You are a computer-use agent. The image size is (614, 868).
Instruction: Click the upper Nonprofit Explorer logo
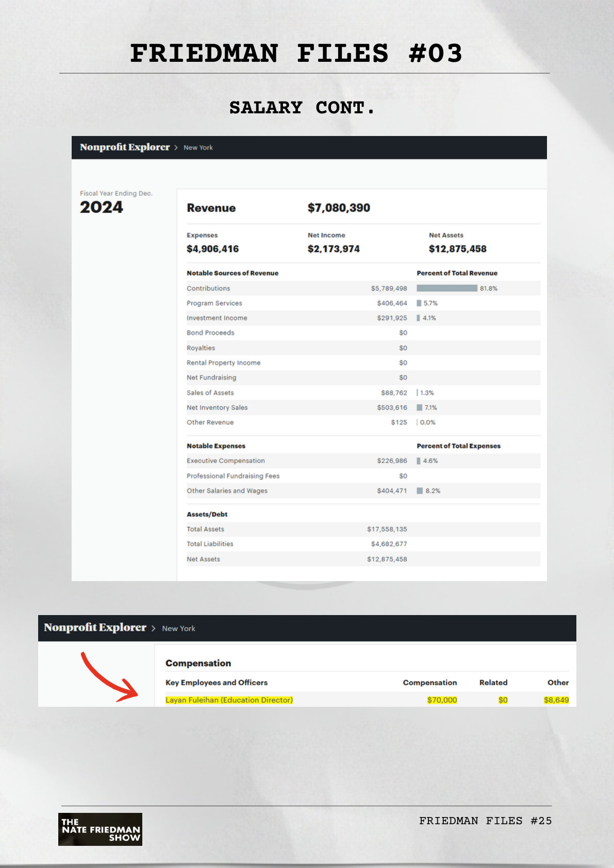pyautogui.click(x=125, y=147)
